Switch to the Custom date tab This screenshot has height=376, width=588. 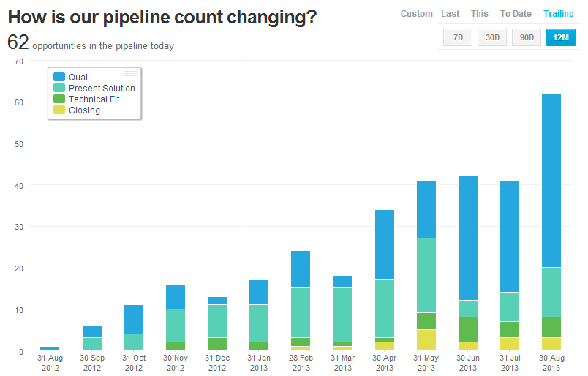coord(417,14)
